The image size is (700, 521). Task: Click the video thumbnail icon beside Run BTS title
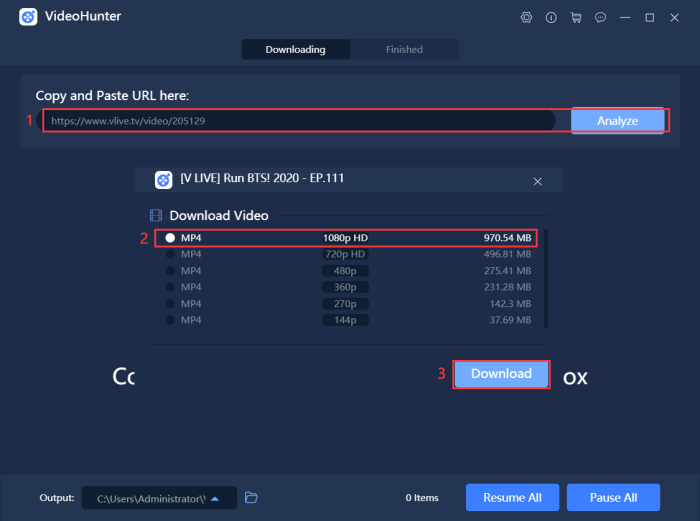point(163,180)
